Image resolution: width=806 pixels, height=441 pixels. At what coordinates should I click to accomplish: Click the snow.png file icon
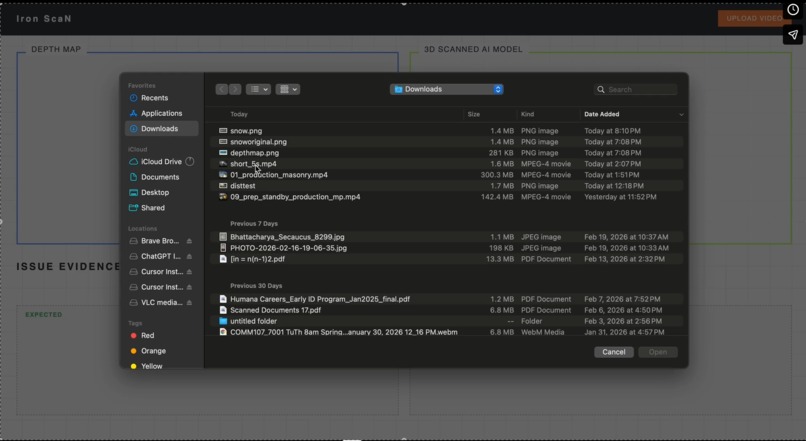click(x=223, y=131)
